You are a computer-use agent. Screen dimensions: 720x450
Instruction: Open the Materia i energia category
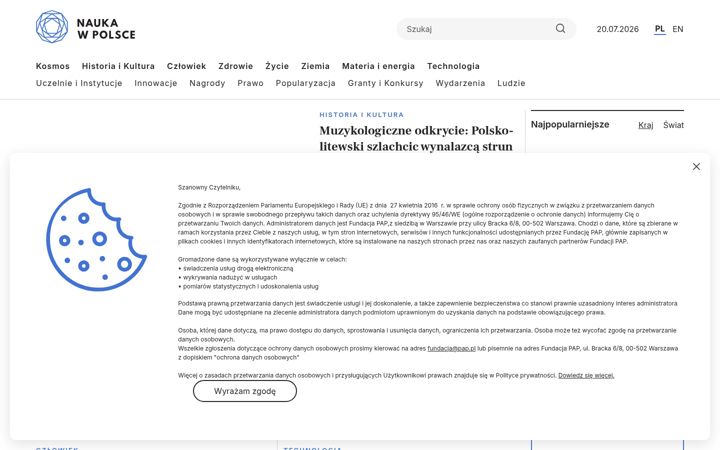pos(378,66)
